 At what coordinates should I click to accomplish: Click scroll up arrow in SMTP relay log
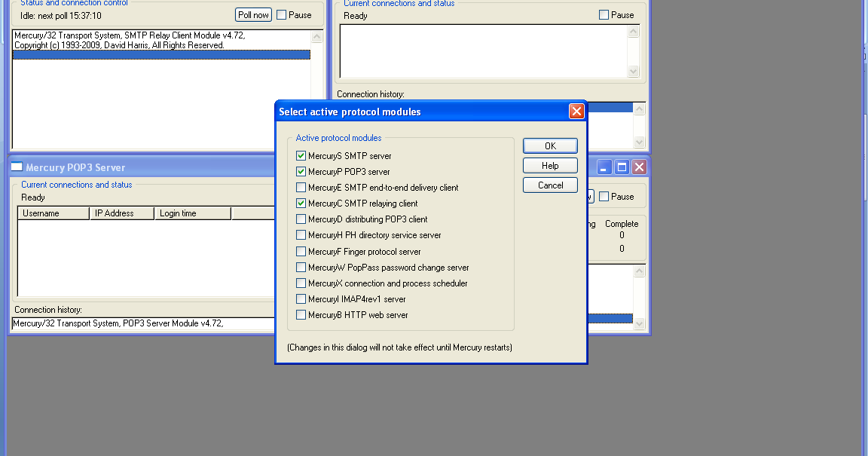coord(316,37)
